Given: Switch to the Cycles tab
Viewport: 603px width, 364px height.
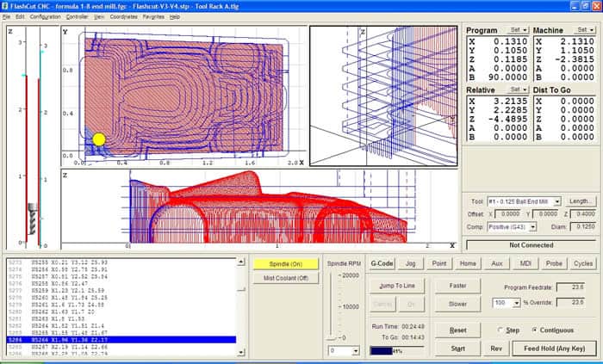Looking at the screenshot, I should tap(583, 263).
